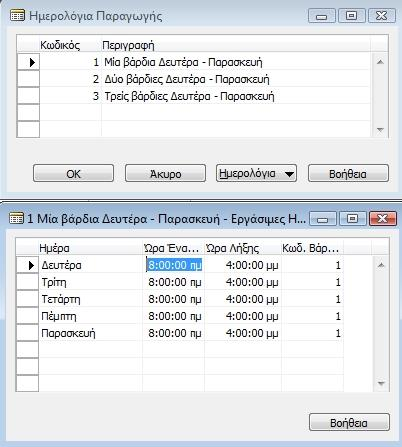The height and width of the screenshot is (447, 402).
Task: Click the highlighted start time field for Δευτέρα
Action: 174,265
